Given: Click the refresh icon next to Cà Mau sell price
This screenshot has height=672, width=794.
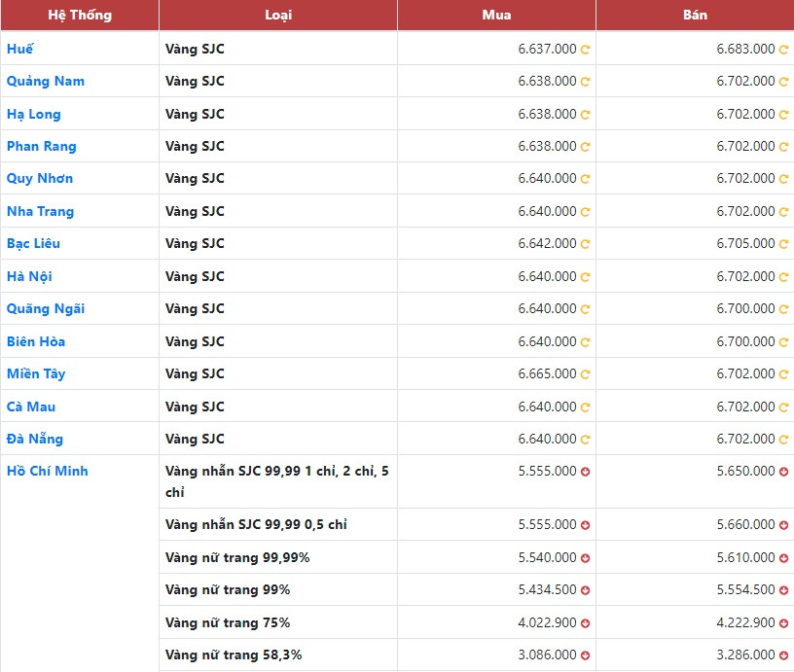Looking at the screenshot, I should pos(783,407).
